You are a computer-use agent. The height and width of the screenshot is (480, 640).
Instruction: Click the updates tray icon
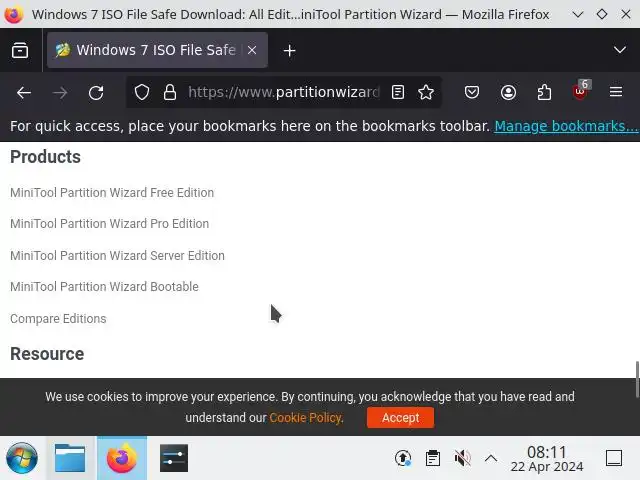403,458
